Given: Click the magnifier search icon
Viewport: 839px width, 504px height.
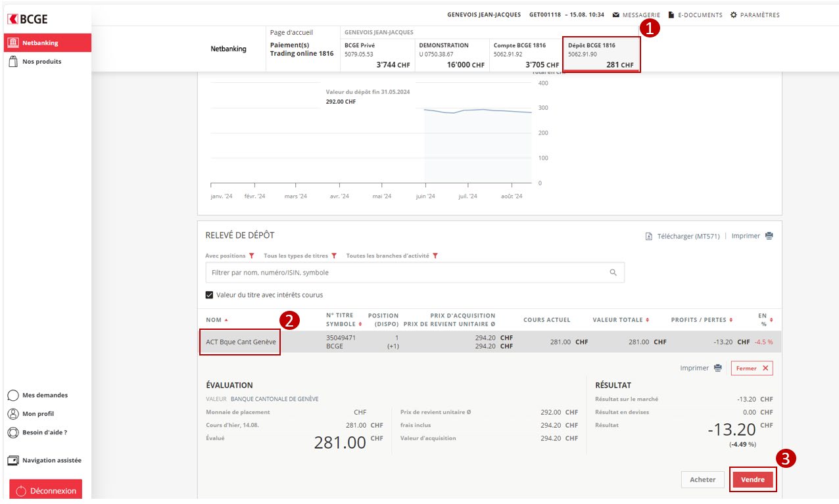Looking at the screenshot, I should pos(613,272).
